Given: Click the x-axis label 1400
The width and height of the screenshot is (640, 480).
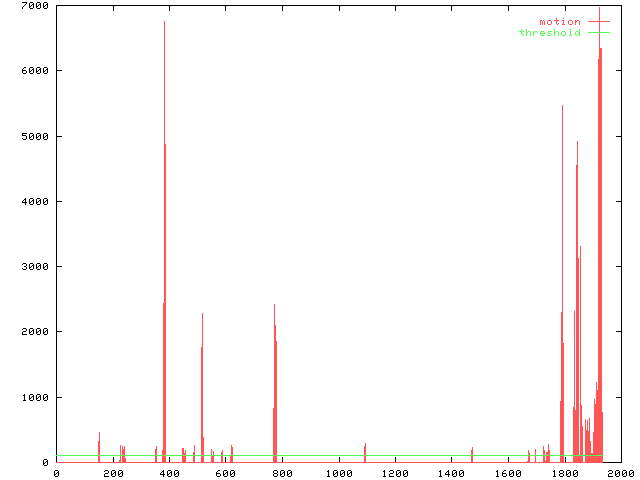Looking at the screenshot, I should 450,473.
